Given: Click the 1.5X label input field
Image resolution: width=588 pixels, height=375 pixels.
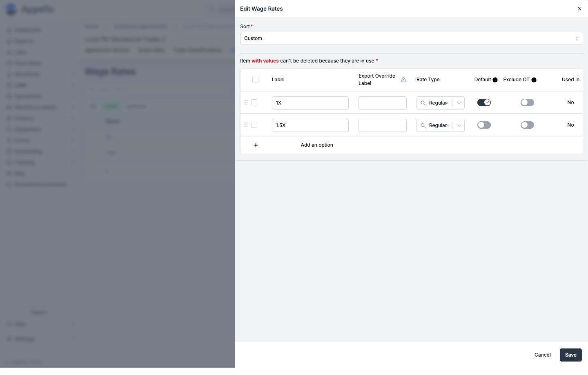Looking at the screenshot, I should [x=310, y=125].
